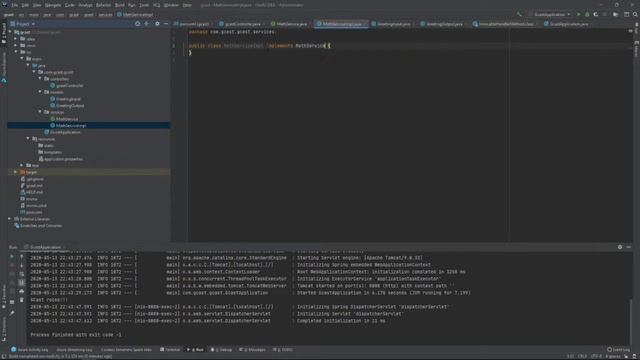Collapse the src folder in project tree
The height and width of the screenshot is (360, 640).
(x=16, y=52)
